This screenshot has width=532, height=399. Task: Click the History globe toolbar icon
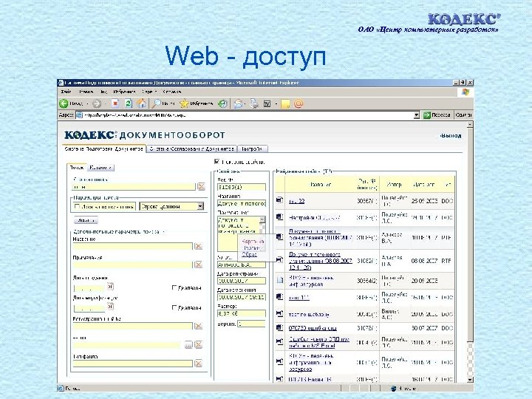(x=222, y=103)
